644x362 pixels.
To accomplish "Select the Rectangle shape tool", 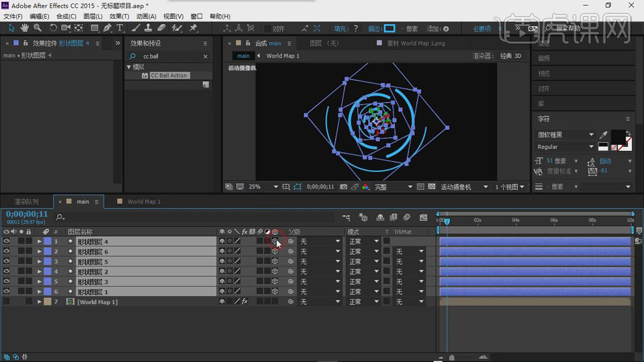I will (94, 28).
